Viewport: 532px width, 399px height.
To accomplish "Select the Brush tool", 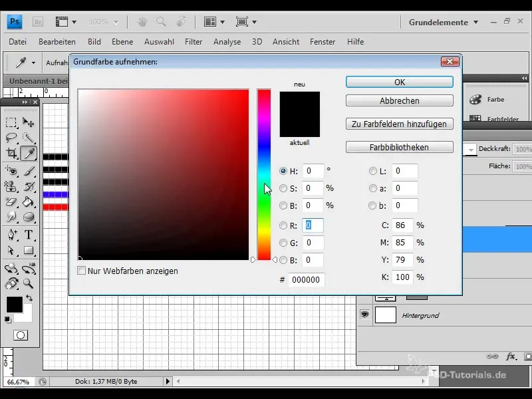I will click(28, 171).
